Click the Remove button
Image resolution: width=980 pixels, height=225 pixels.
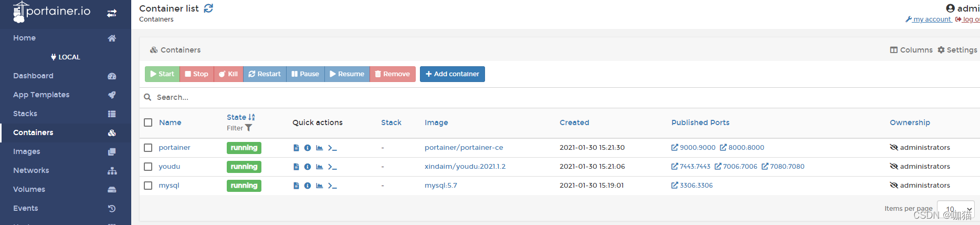393,74
